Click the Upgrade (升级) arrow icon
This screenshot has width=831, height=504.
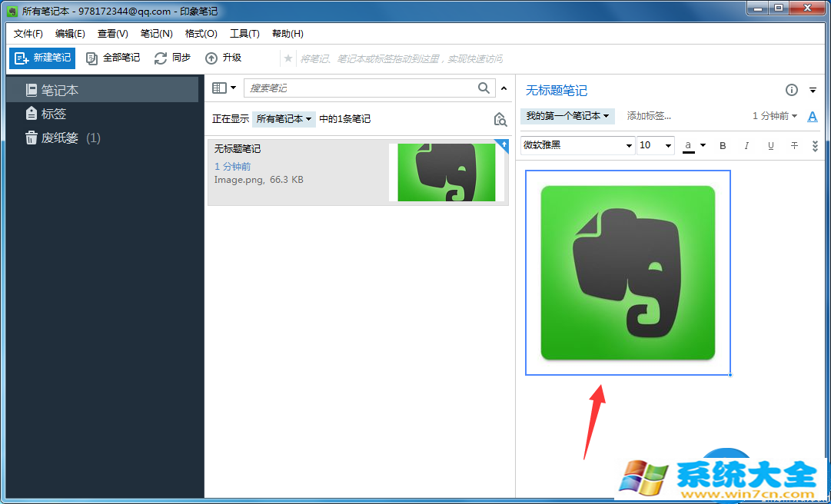coord(211,58)
